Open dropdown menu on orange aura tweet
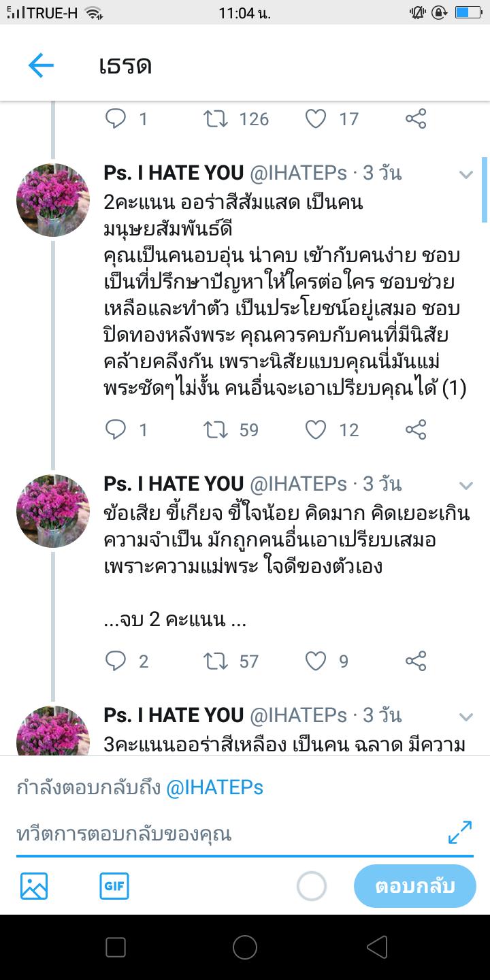The height and width of the screenshot is (980, 490). [x=466, y=175]
